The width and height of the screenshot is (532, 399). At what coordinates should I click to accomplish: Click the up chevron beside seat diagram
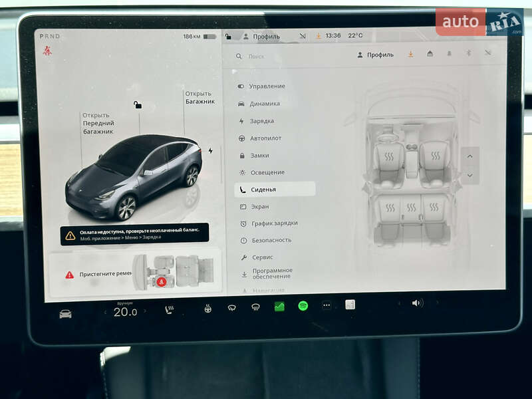[x=470, y=156]
